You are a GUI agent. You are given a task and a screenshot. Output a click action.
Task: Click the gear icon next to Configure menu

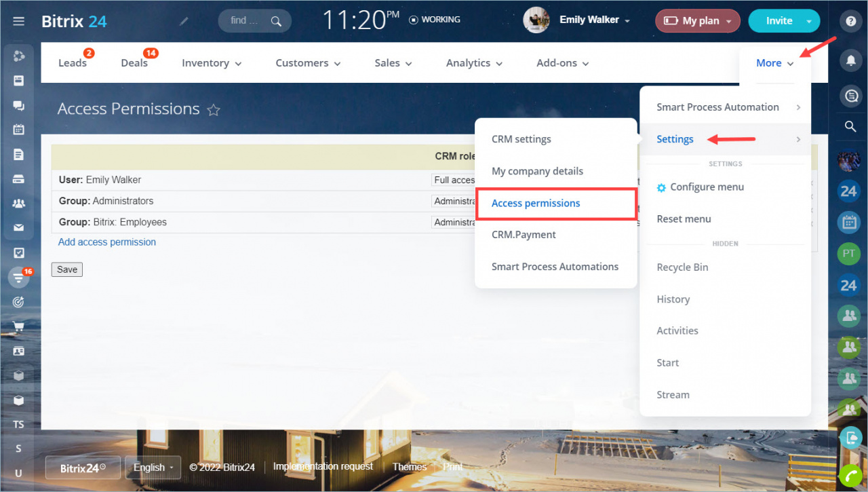click(661, 188)
